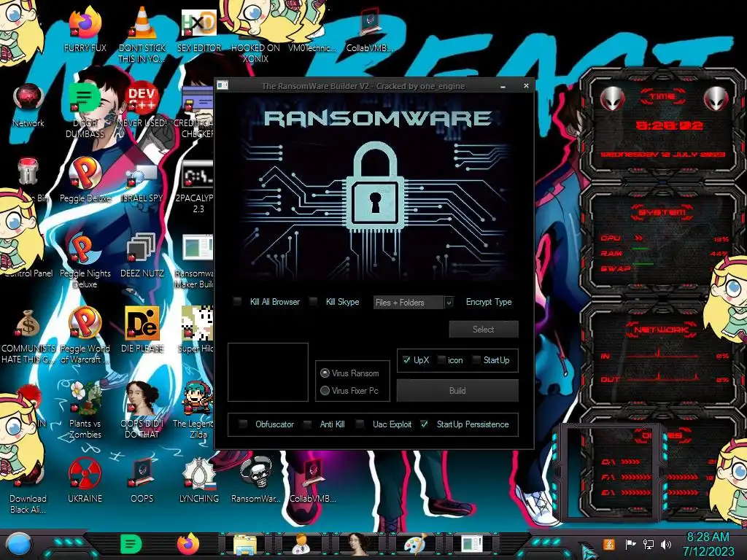Click the taskbar clock showing 8:28 AM
Screen dimensions: 747x560
(708, 537)
